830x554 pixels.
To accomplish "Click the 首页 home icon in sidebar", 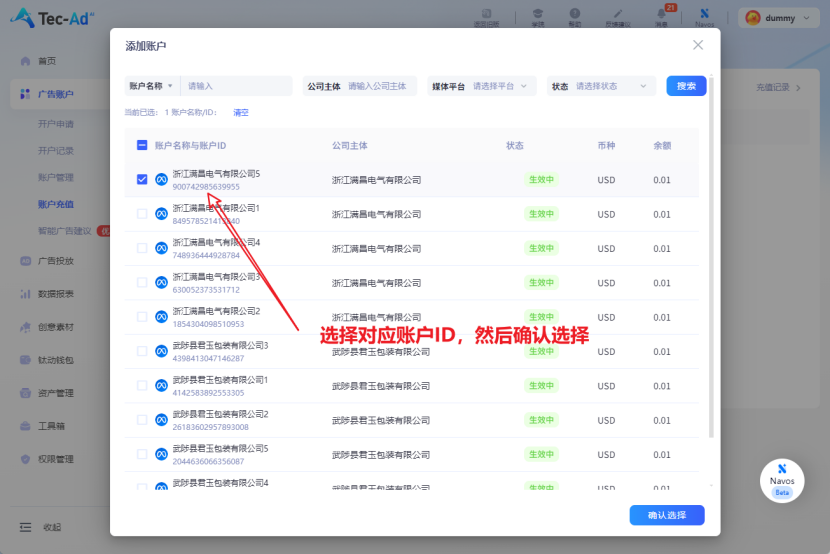I will (x=25, y=61).
